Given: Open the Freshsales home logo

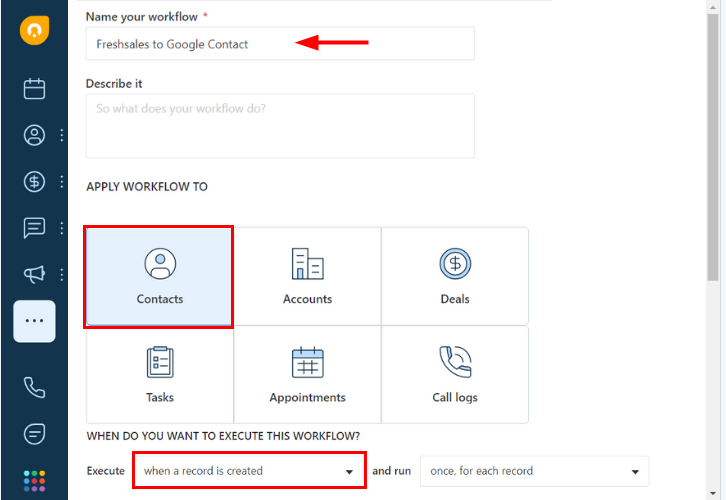Looking at the screenshot, I should click(x=34, y=31).
